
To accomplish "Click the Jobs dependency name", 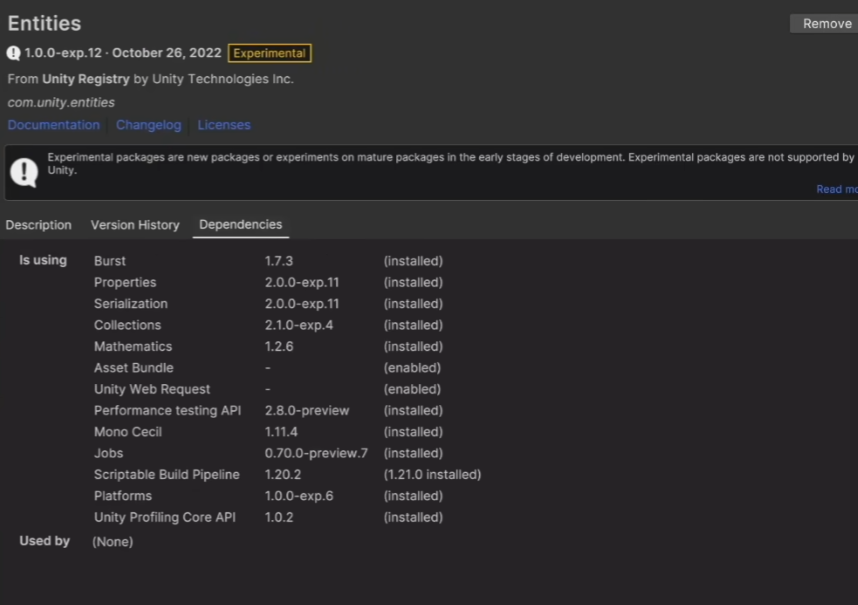I will [x=108, y=453].
